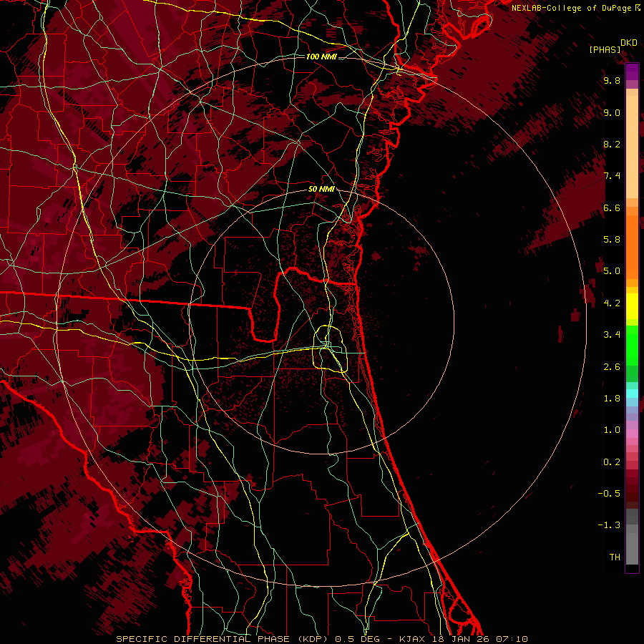644x644 pixels.
Task: Click the 50 NMI range ring label
Action: point(321,190)
